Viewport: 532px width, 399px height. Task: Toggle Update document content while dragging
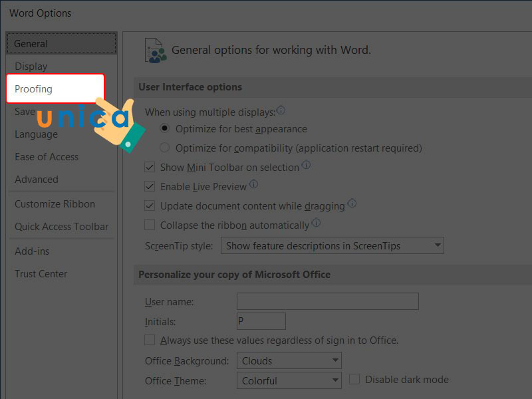[150, 205]
